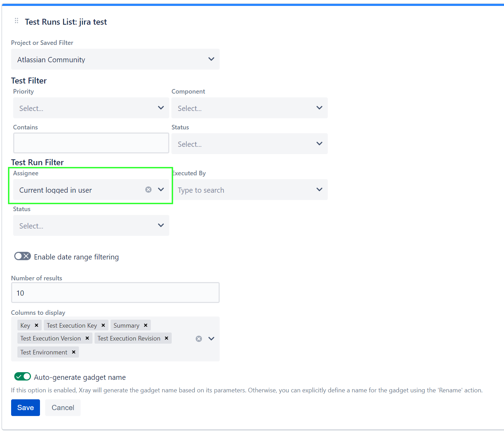Click the gadget drag handle dots
This screenshot has height=432, width=504.
16,21
